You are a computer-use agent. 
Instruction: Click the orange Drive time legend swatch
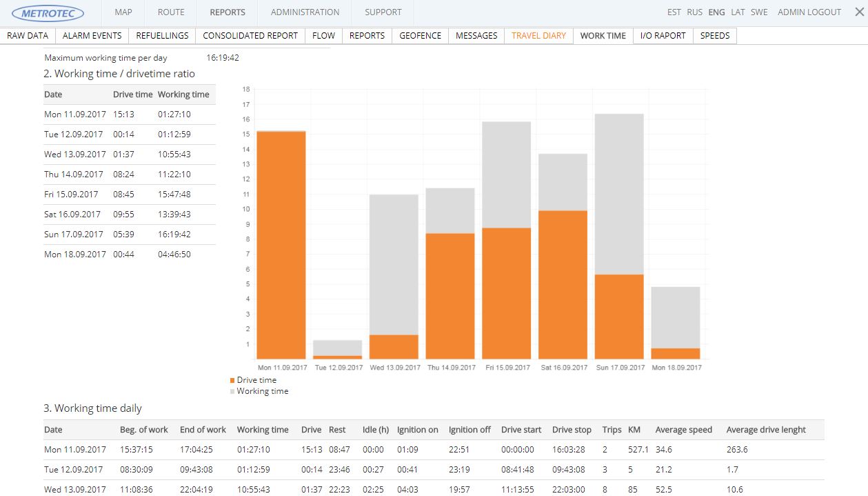(x=232, y=380)
